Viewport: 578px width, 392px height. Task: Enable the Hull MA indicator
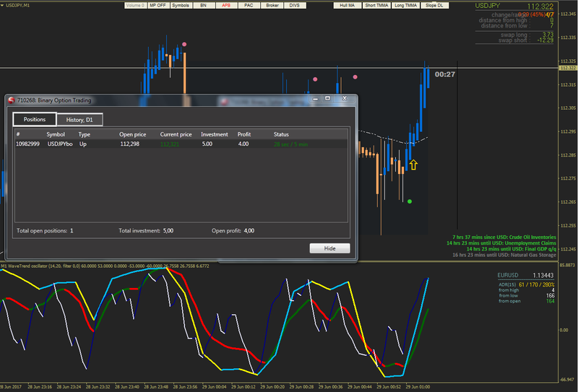348,5
